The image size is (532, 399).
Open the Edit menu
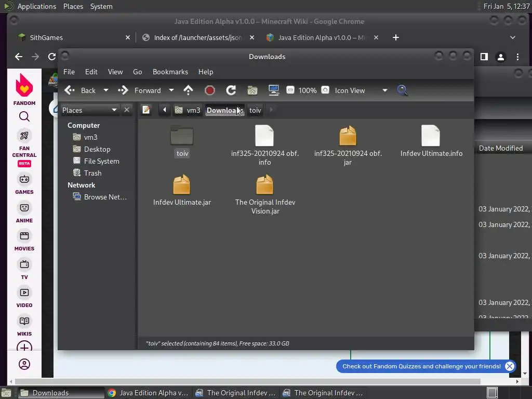click(x=91, y=72)
